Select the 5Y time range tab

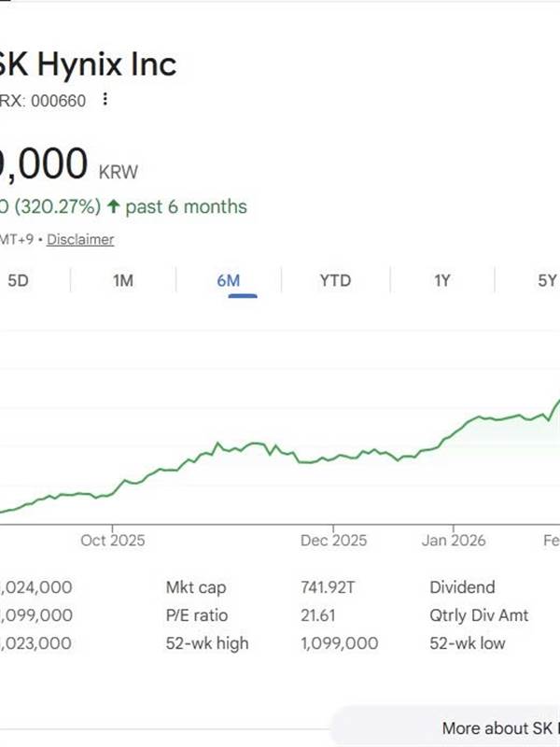(546, 280)
